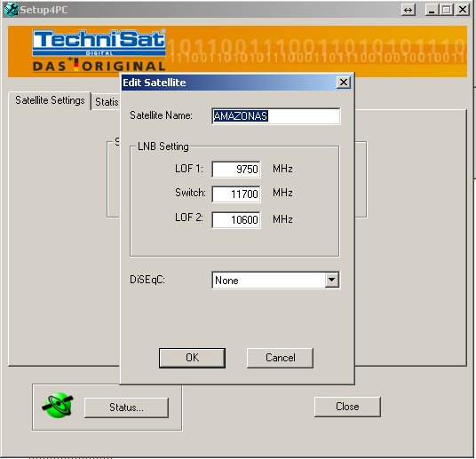This screenshot has height=459, width=476.
Task: Click the green satellite status icon
Action: tap(58, 405)
